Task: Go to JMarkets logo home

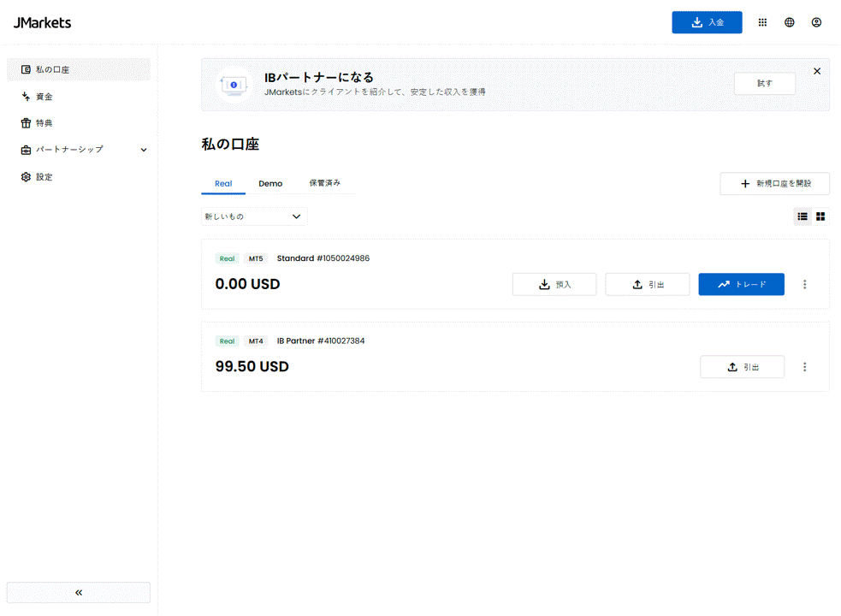Action: click(x=43, y=22)
